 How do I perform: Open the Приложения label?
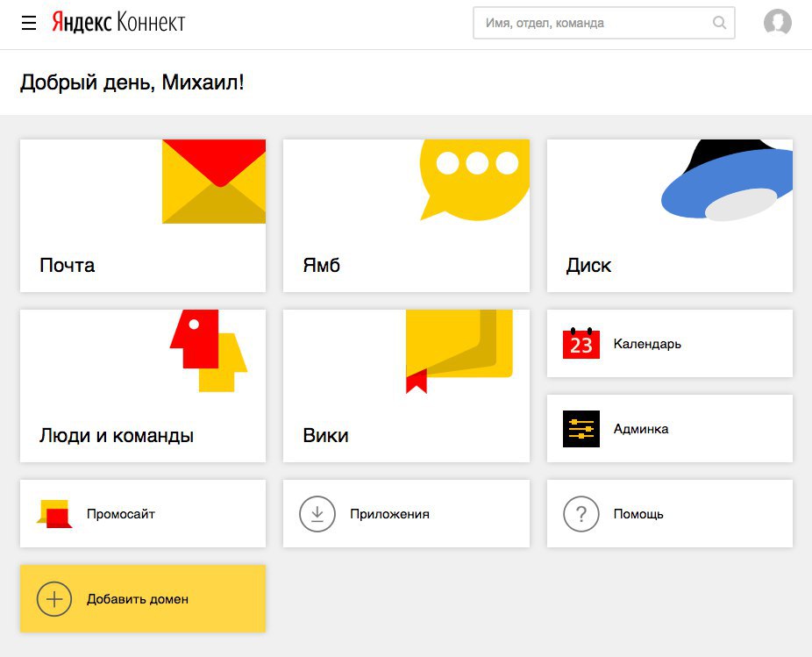390,514
